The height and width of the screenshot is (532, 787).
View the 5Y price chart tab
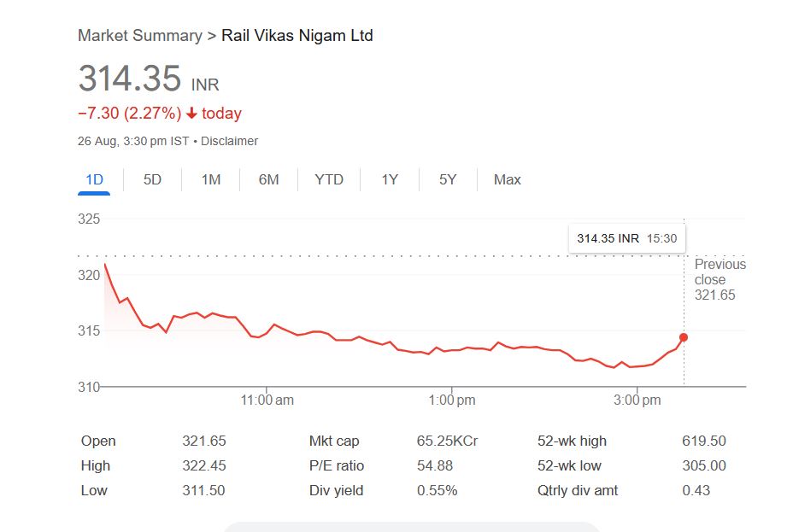[x=448, y=179]
